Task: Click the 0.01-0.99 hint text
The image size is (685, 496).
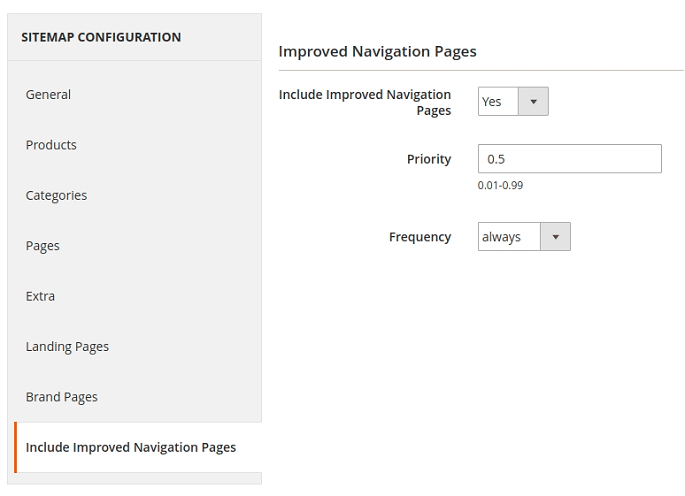Action: pyautogui.click(x=500, y=185)
